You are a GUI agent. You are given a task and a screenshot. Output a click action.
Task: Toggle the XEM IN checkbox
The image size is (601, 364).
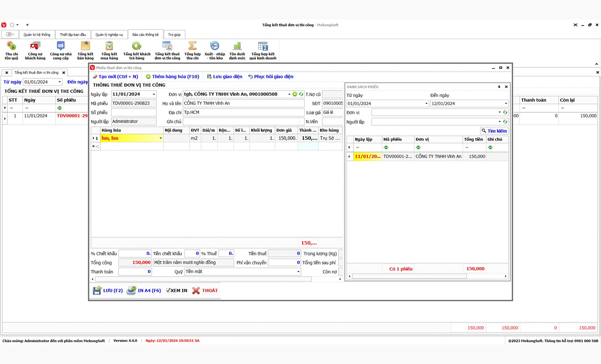168,290
